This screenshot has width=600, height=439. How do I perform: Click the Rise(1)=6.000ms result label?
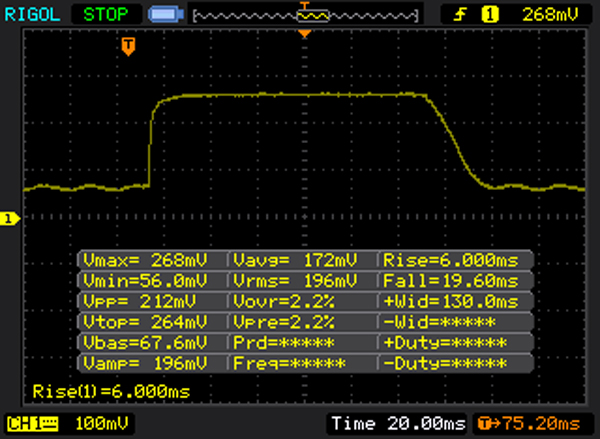[x=110, y=390]
